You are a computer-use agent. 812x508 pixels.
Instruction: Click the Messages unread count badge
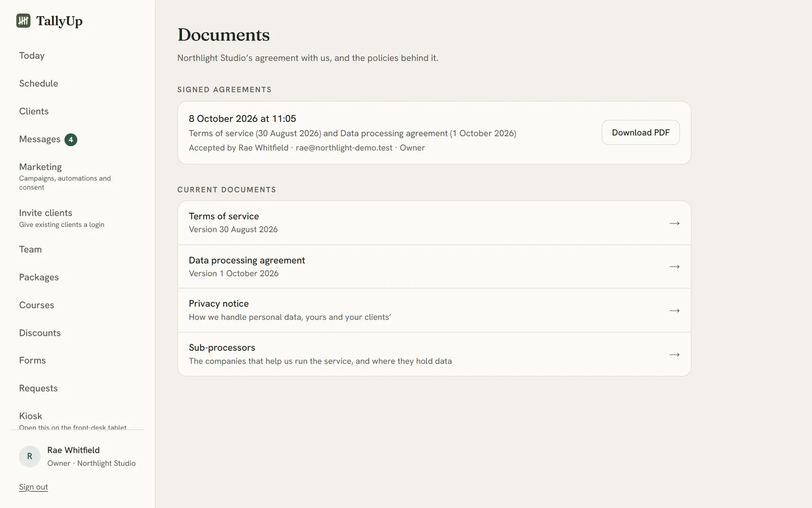[71, 140]
